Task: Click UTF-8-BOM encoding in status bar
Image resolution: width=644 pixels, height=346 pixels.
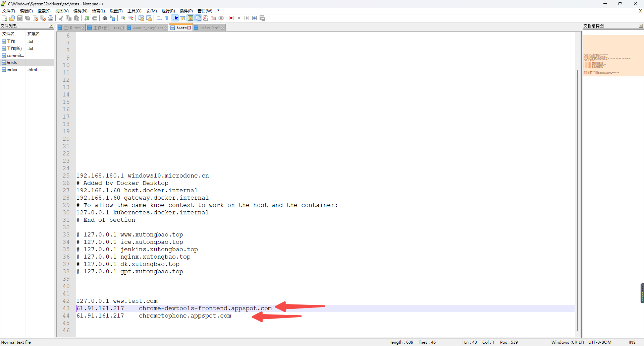Action: point(600,342)
